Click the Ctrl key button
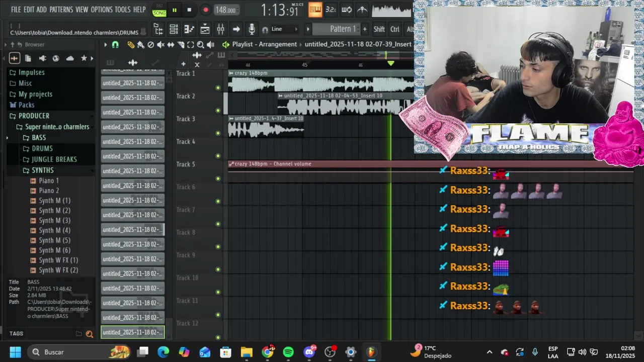The width and height of the screenshot is (644, 362). coord(395,29)
